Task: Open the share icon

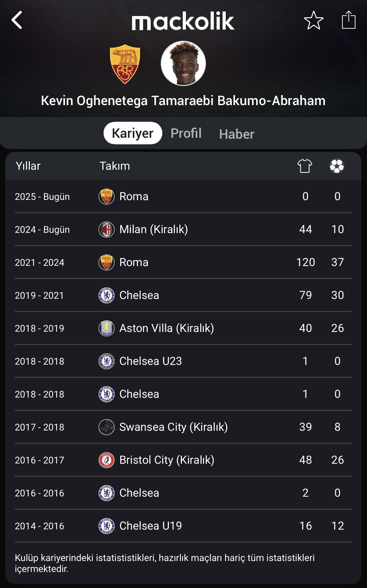Action: click(x=348, y=20)
